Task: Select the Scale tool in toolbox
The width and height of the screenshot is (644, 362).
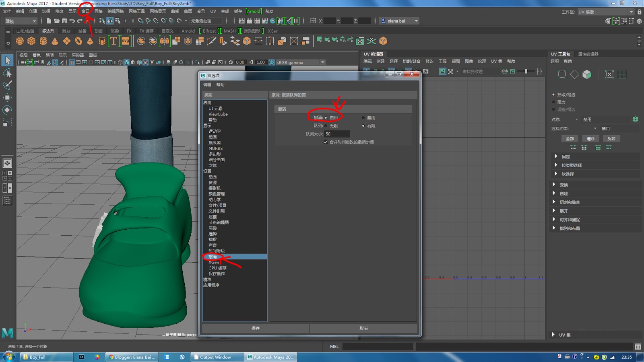Action: [7, 122]
